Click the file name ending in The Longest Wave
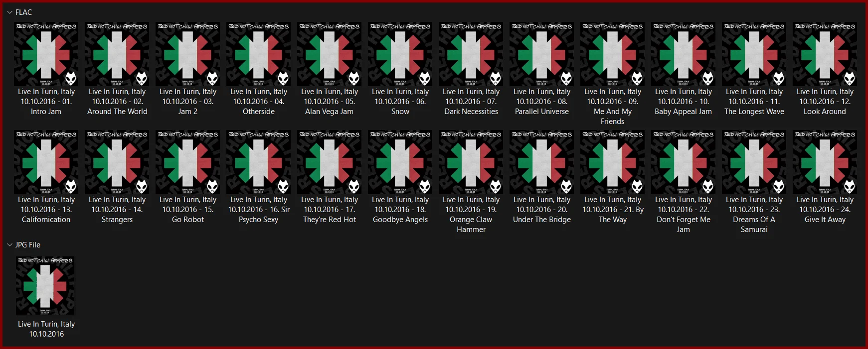The height and width of the screenshot is (349, 868). pyautogui.click(x=754, y=102)
